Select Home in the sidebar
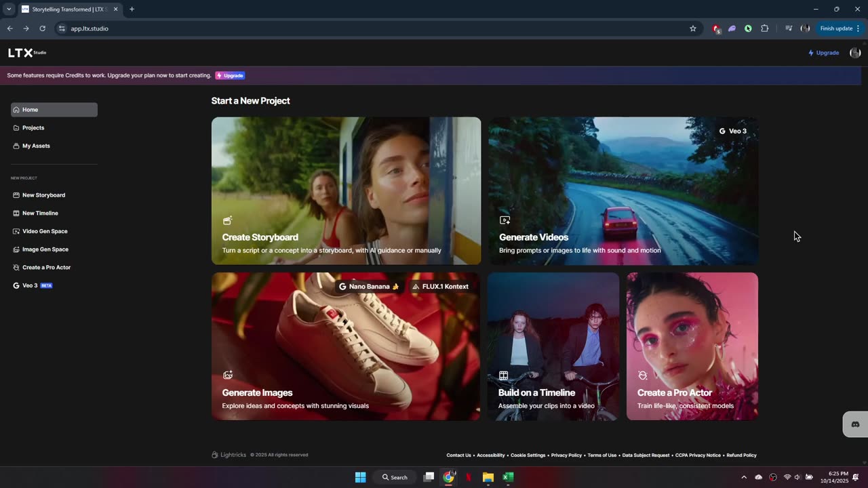The width and height of the screenshot is (868, 488). coord(54,110)
